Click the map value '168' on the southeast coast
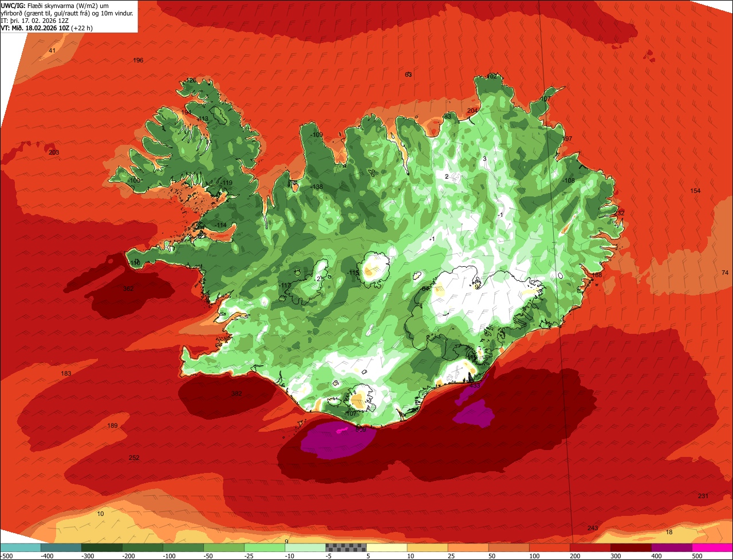Screen dimensions: 733x560 point(597,275)
